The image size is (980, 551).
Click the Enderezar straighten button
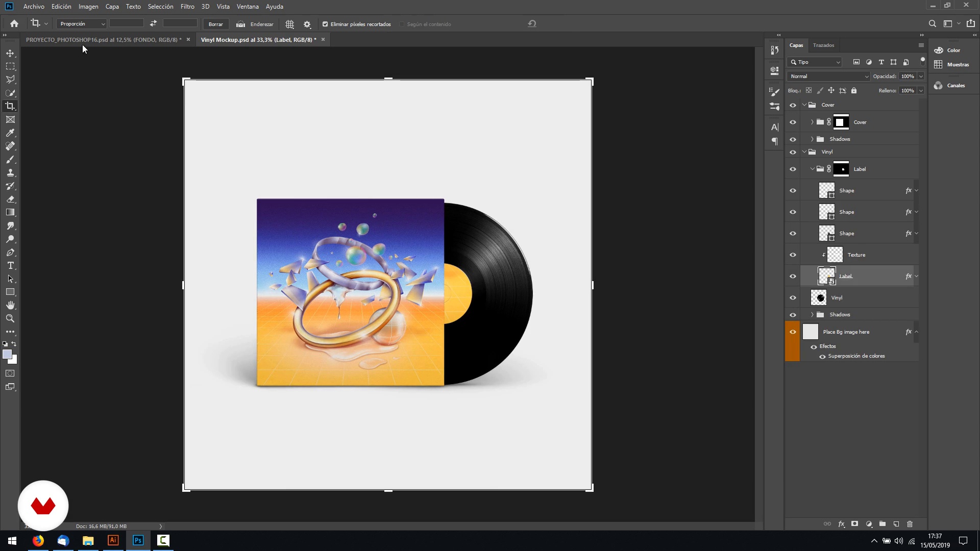coord(255,24)
